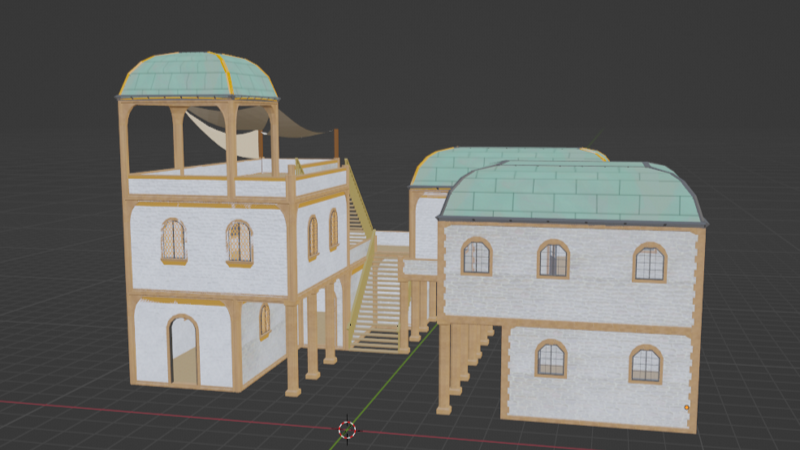Click the upper-middle window of the right building
Screen dimensions: 800x450
pyautogui.click(x=553, y=259)
